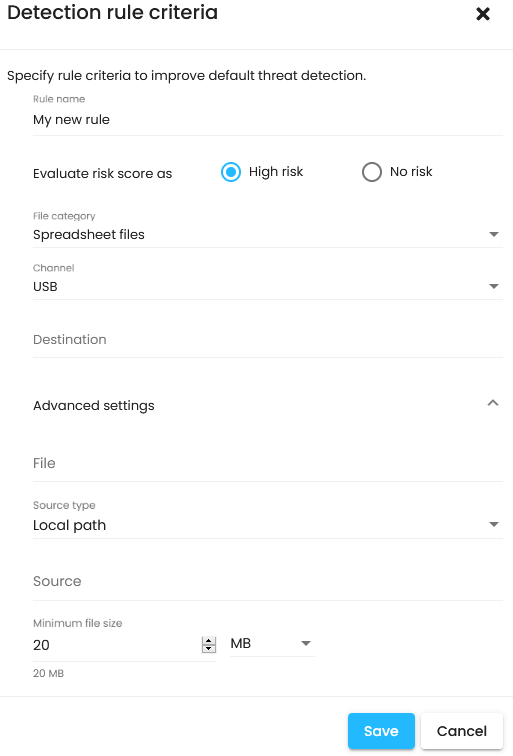Close the Detection rule criteria dialog
513x756 pixels.
point(483,14)
